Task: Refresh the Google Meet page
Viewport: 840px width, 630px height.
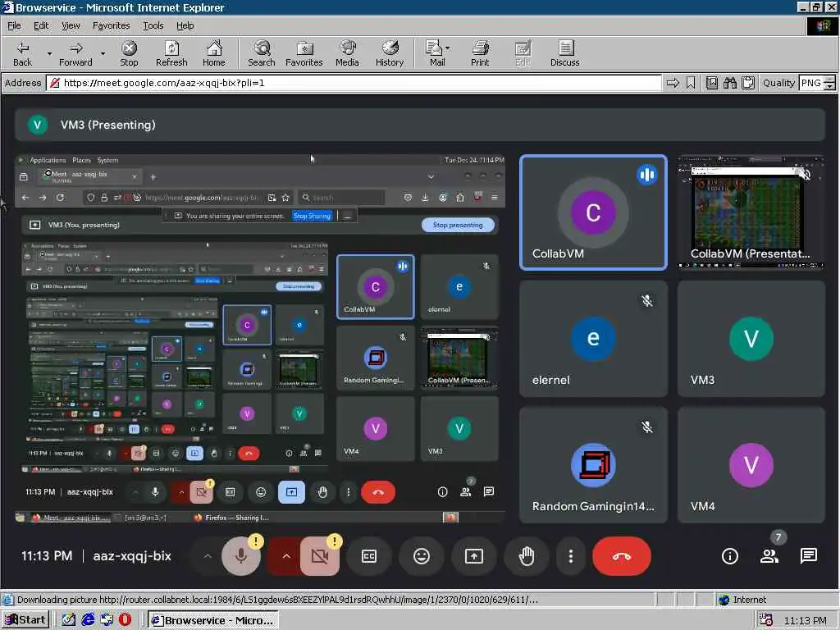Action: pyautogui.click(x=171, y=53)
